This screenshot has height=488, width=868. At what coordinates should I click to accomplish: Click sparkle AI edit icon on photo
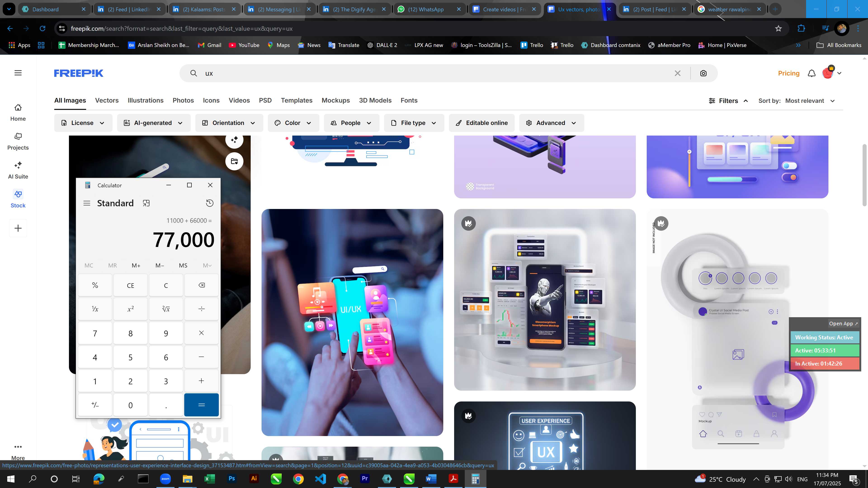point(234,139)
